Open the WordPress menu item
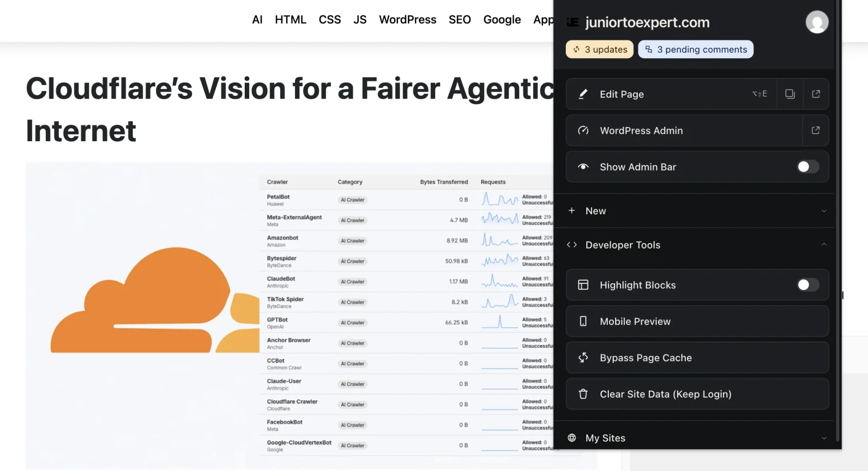Image resolution: width=868 pixels, height=471 pixels. tap(407, 20)
